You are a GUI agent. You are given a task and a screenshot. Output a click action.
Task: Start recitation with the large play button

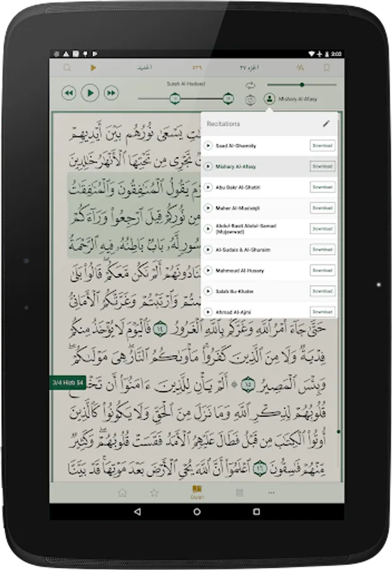click(x=90, y=93)
